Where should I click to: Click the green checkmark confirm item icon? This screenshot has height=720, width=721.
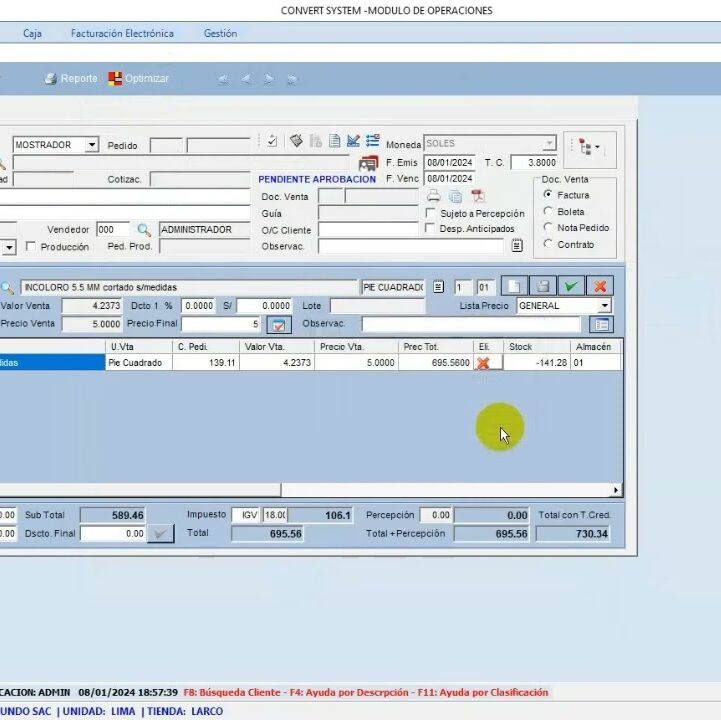tap(571, 287)
